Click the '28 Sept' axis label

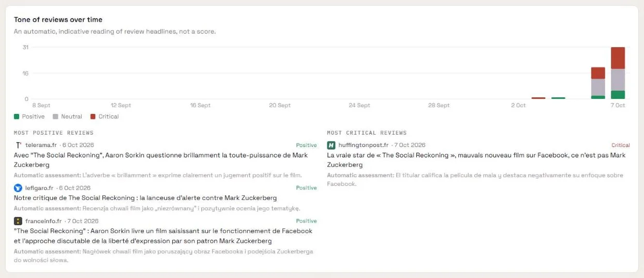[x=439, y=105]
